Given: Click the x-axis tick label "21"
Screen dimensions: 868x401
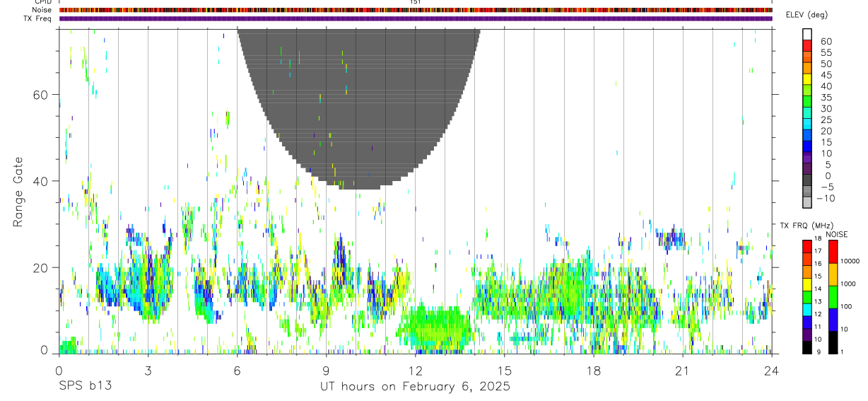Looking at the screenshot, I should 682,370.
